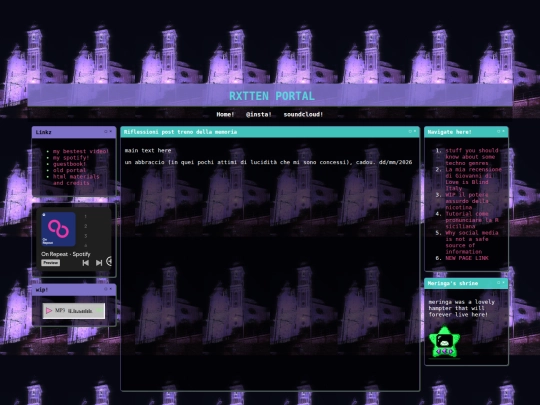Click the x icon in Meringa's shrine header
The image size is (540, 405).
click(x=503, y=282)
